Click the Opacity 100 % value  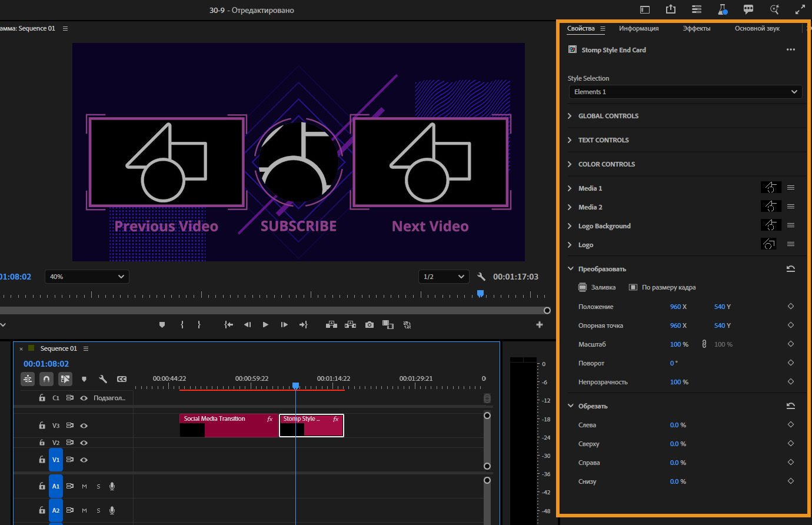(678, 382)
